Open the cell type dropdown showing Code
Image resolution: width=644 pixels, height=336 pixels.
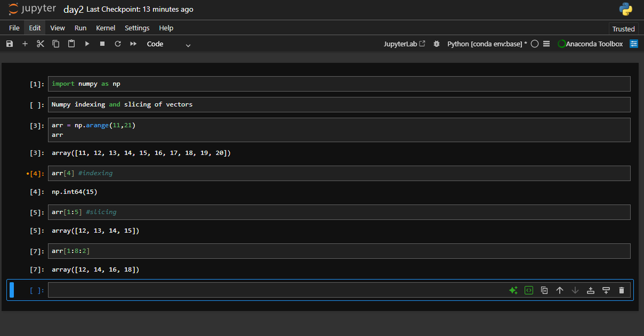tap(169, 44)
